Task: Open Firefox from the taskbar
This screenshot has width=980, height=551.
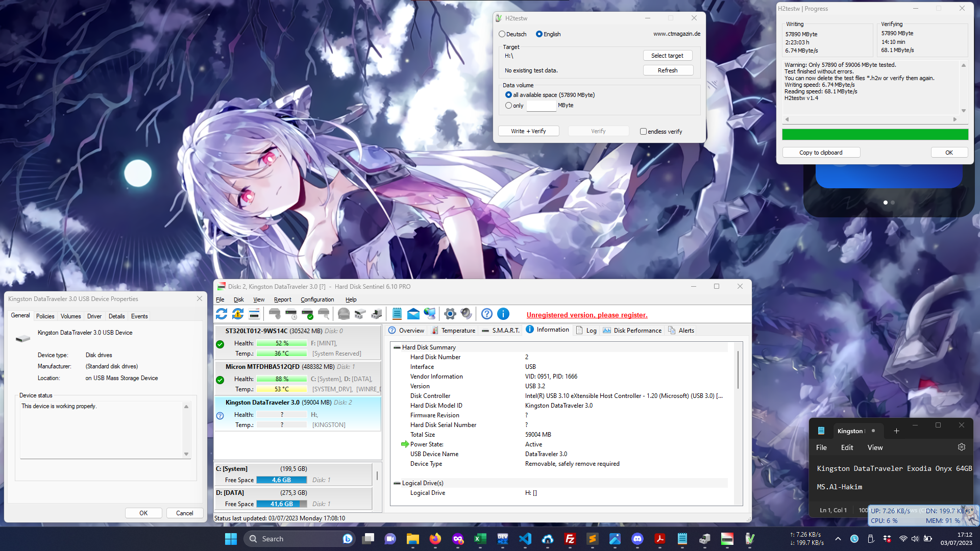Action: pos(435,539)
